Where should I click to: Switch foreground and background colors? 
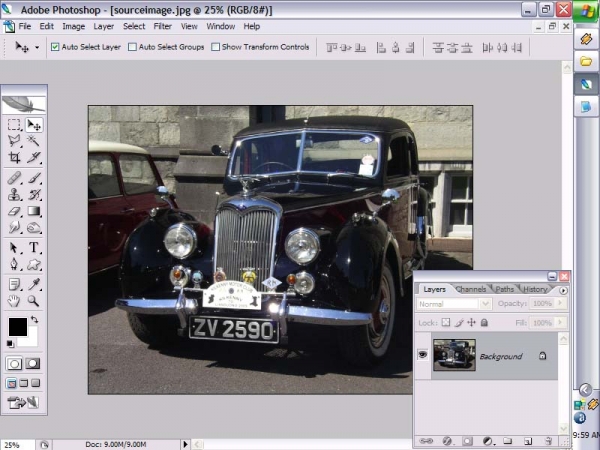pyautogui.click(x=34, y=319)
